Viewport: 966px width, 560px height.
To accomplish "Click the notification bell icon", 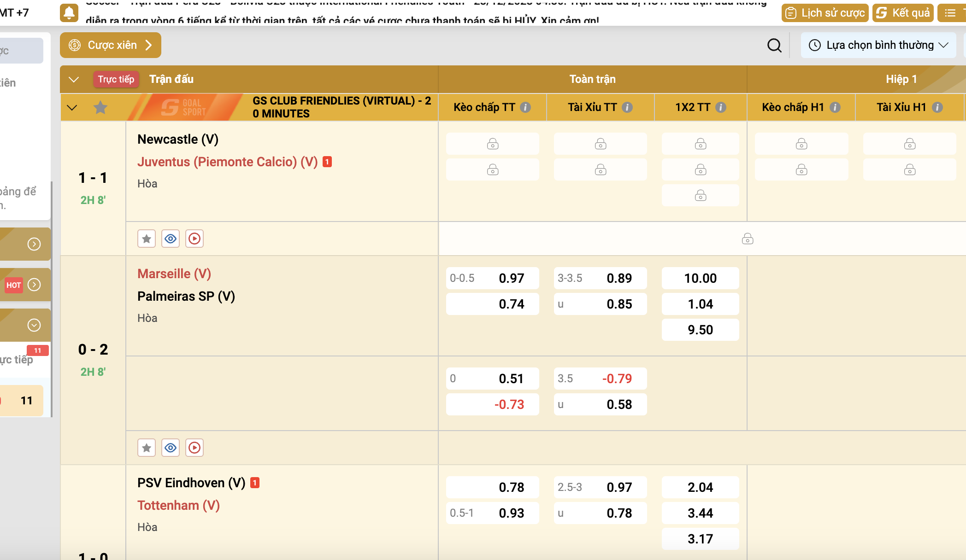I will [69, 13].
